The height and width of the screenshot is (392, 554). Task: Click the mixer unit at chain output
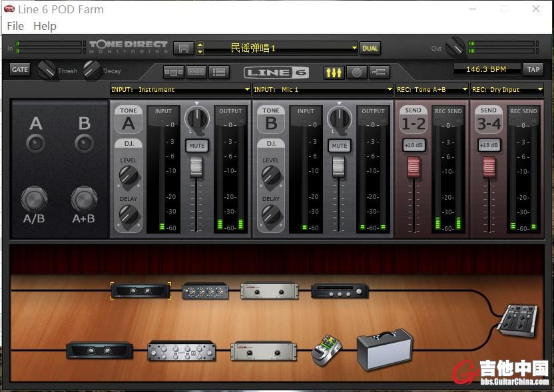[x=517, y=320]
